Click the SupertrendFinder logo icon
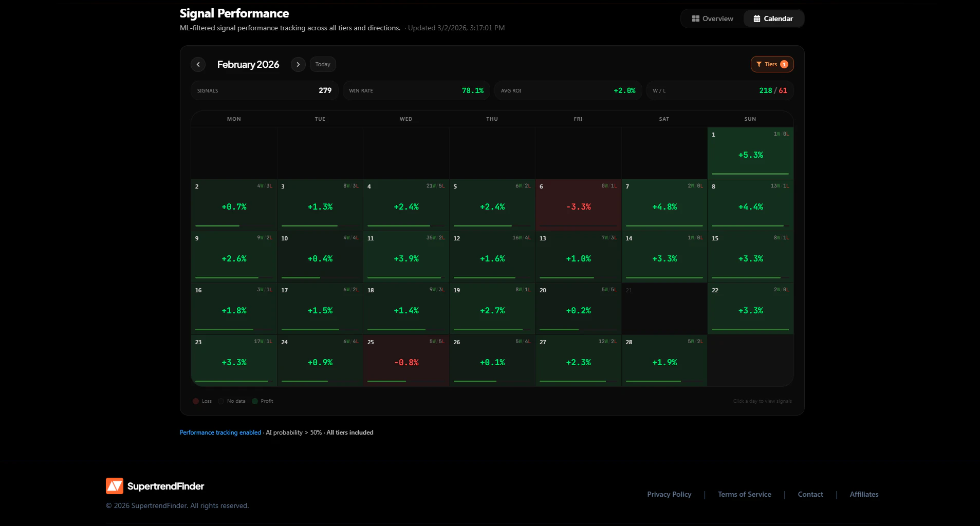 (x=115, y=486)
